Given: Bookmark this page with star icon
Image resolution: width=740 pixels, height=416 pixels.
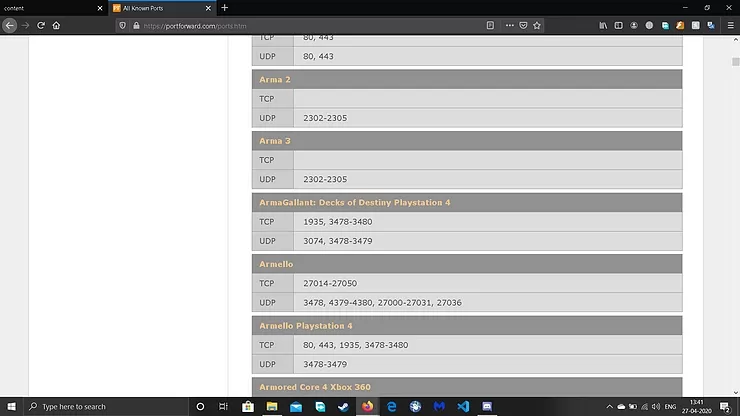Looking at the screenshot, I should [537, 25].
